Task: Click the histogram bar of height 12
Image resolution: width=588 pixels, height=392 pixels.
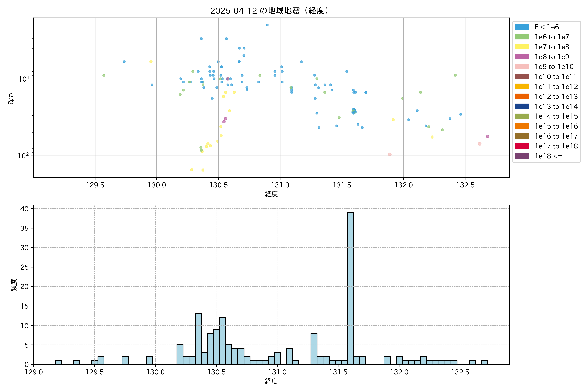Action: point(222,341)
